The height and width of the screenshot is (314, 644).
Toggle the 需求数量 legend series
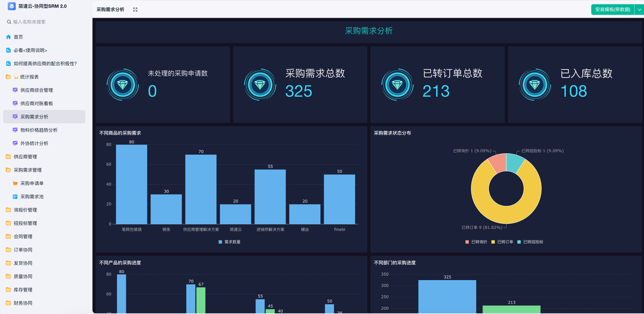[x=229, y=242]
